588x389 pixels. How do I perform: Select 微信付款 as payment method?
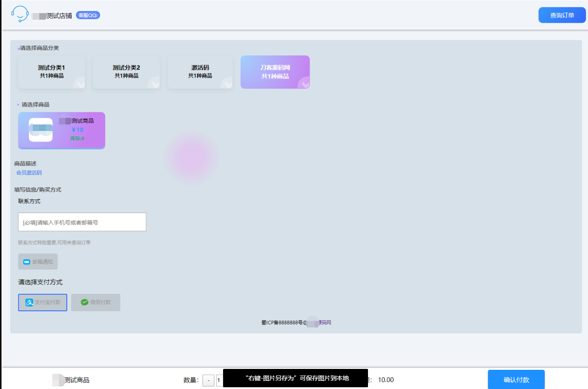pyautogui.click(x=96, y=303)
